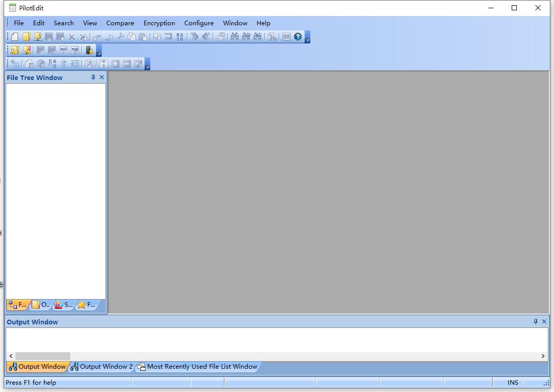Click the Sort A-Z toolbar icon
The image size is (554, 392).
click(x=52, y=64)
